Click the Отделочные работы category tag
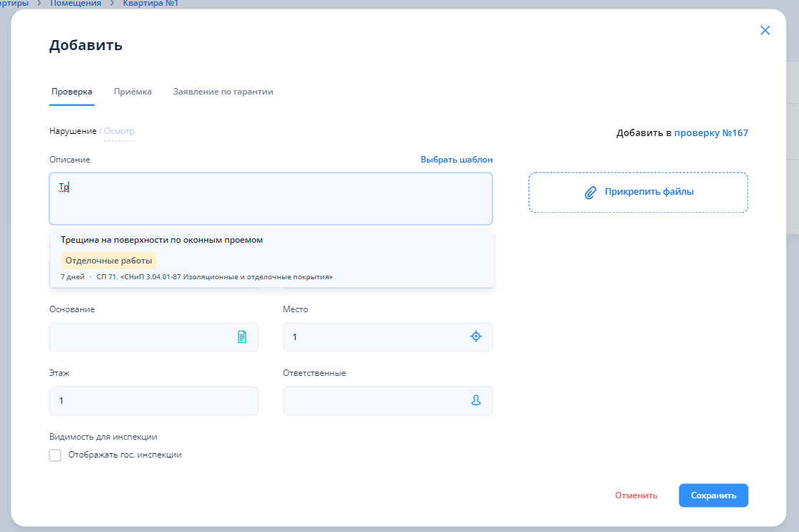The width and height of the screenshot is (799, 532). tap(109, 261)
